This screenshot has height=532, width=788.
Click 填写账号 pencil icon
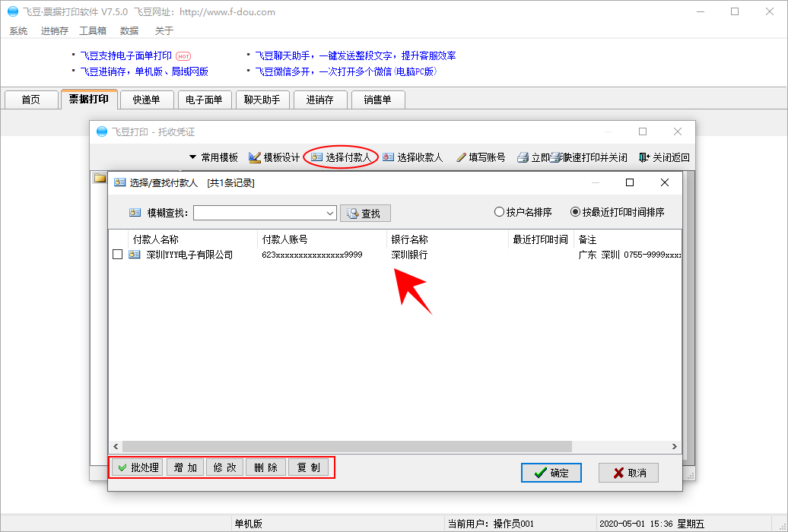(461, 157)
